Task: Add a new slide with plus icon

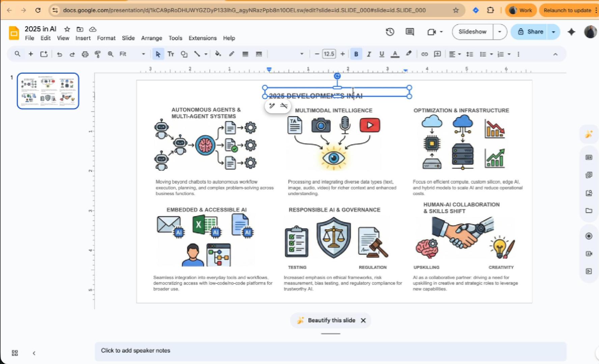Action: tap(31, 54)
